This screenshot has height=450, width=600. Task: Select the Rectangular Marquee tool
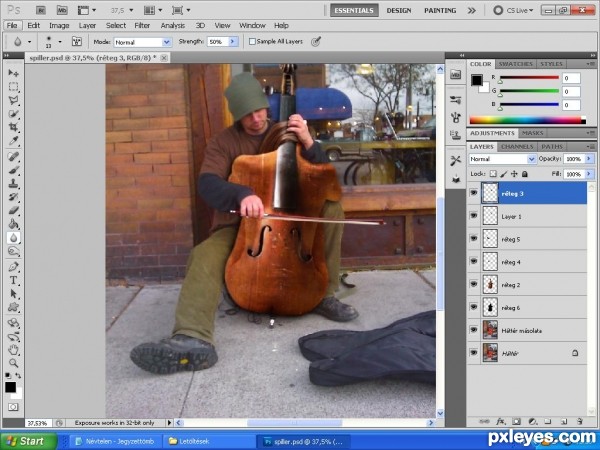[x=13, y=87]
